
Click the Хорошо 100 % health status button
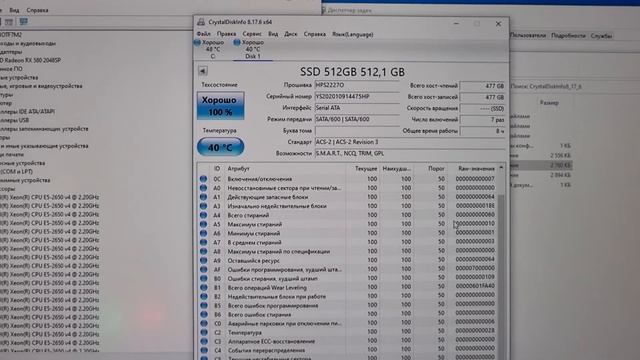(220, 106)
